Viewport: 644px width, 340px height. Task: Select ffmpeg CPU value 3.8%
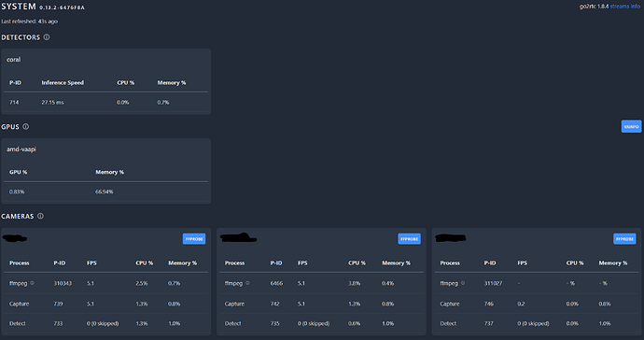pos(355,283)
